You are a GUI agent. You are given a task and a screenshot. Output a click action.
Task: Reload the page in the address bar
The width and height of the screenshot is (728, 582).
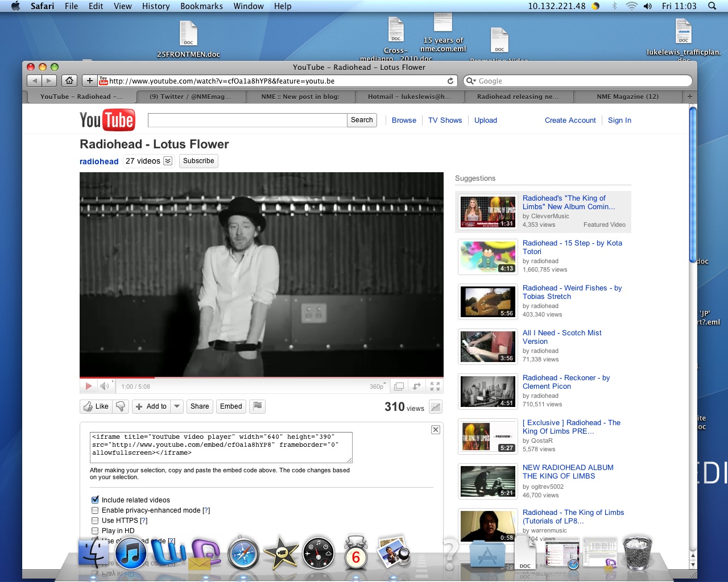click(x=450, y=81)
